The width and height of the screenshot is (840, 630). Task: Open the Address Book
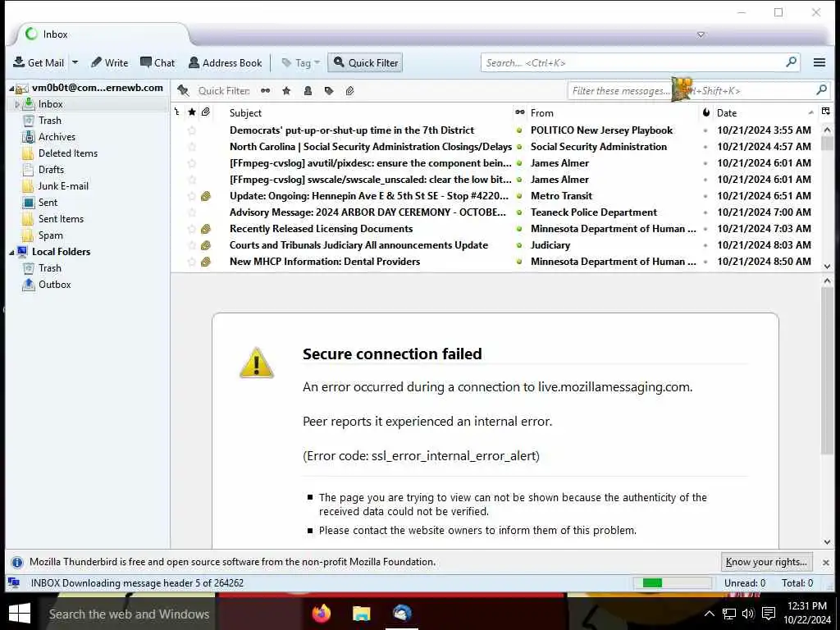[226, 62]
